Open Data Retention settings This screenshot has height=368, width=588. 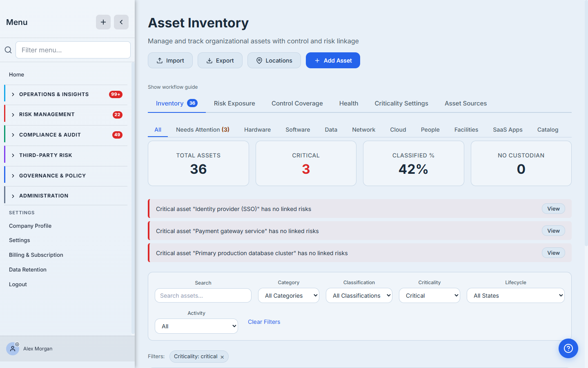28,270
